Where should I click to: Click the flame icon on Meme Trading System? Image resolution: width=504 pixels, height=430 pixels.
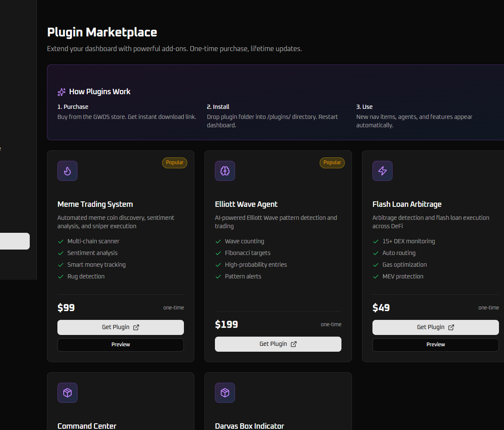(x=67, y=171)
